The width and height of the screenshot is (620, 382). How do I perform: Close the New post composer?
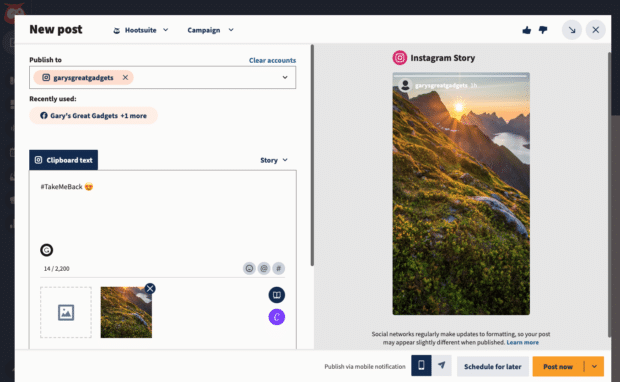[595, 30]
